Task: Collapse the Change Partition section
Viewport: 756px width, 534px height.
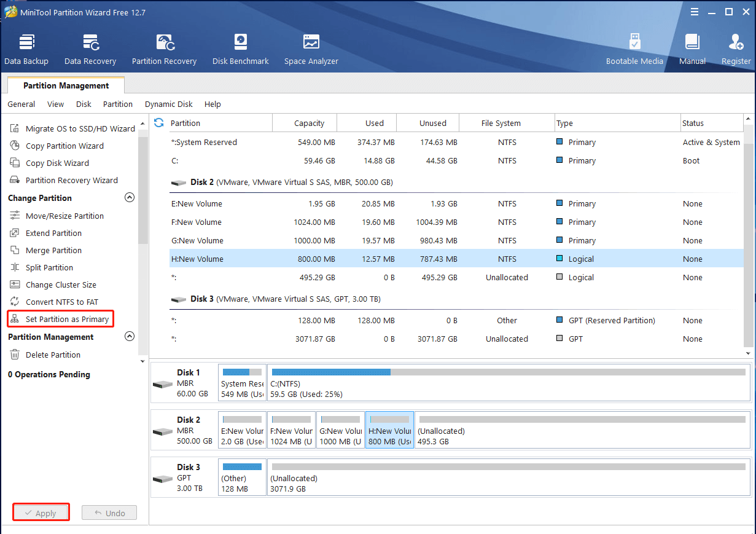Action: pos(130,198)
